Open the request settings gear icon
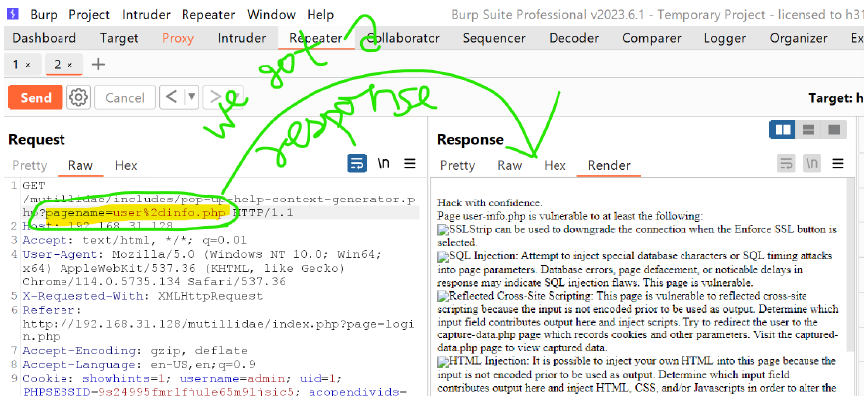The image size is (868, 400). tap(78, 98)
